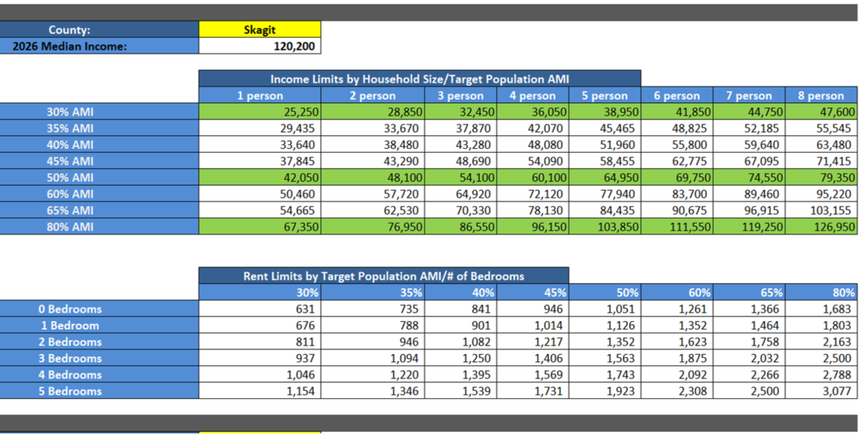Click the 3,077 rent cell
Viewport: 868px width, 434px height.
[821, 391]
